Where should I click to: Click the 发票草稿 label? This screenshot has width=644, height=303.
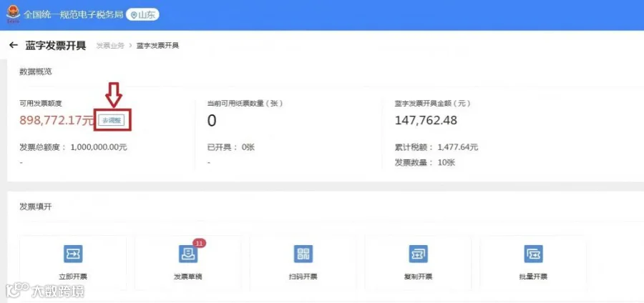coord(188,277)
